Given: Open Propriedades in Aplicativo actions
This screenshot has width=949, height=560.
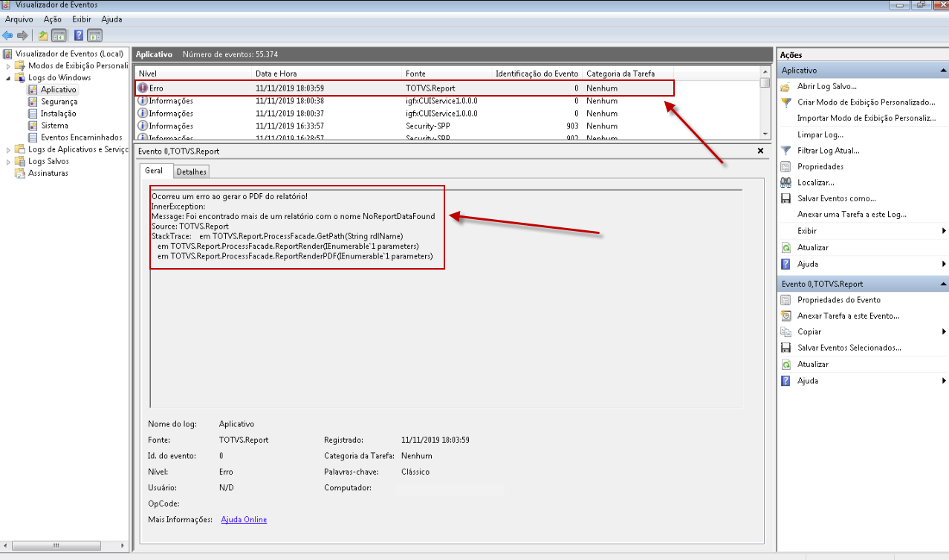Looking at the screenshot, I should (x=820, y=166).
